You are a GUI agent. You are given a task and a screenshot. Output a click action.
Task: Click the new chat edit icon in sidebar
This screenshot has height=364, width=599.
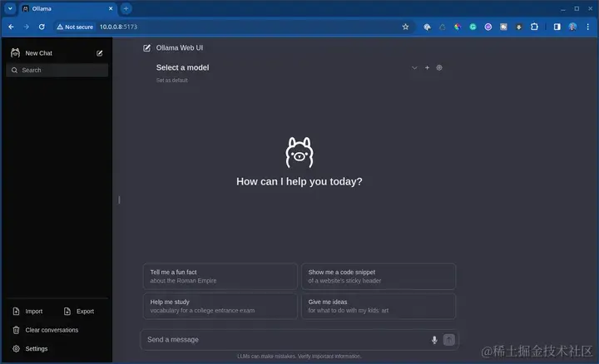point(99,53)
